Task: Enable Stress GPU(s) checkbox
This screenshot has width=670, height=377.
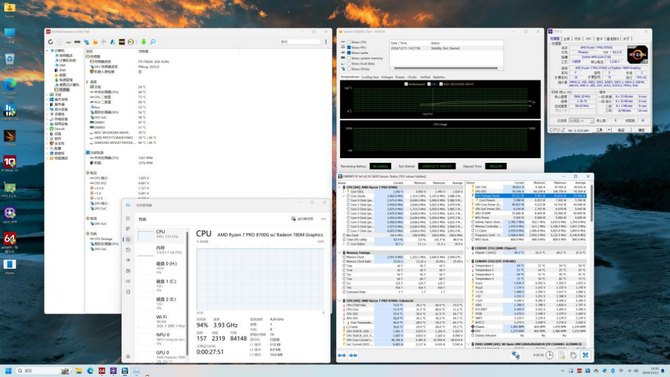Action: [349, 69]
